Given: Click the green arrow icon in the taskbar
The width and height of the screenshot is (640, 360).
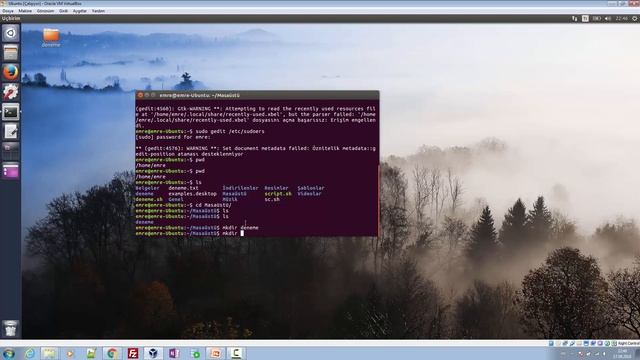Looking at the screenshot, I should (x=195, y=353).
